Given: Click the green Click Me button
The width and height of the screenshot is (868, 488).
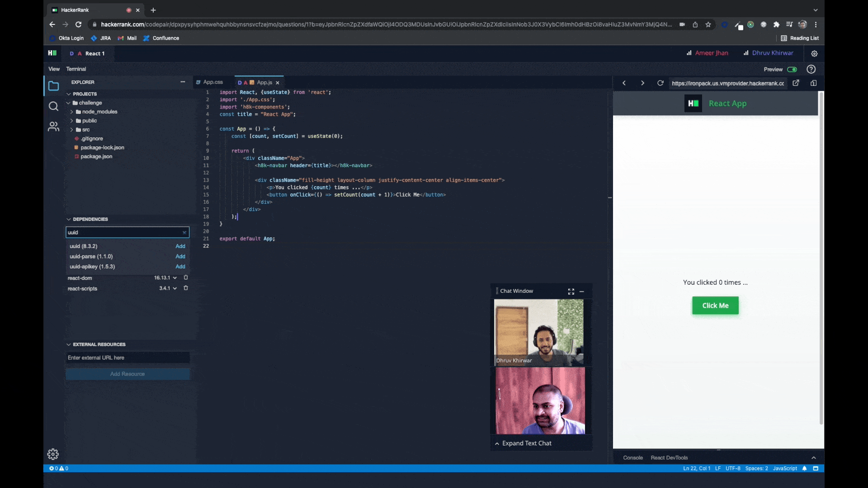Looking at the screenshot, I should click(715, 306).
